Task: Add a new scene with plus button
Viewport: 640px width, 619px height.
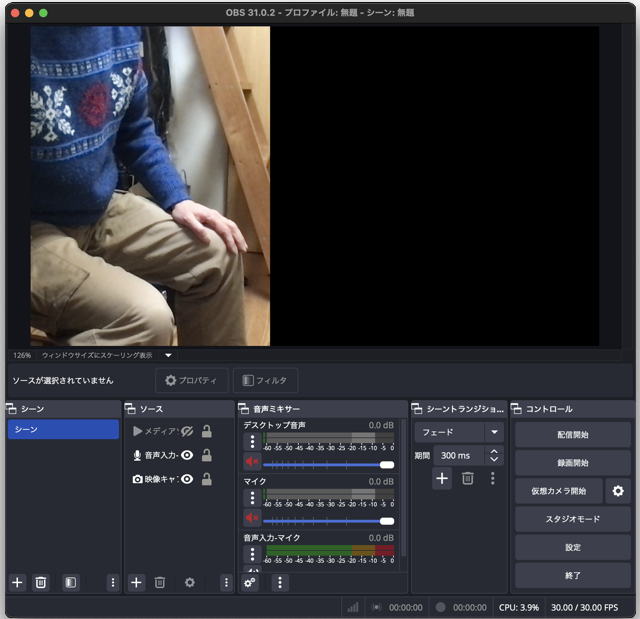Action: pyautogui.click(x=17, y=582)
